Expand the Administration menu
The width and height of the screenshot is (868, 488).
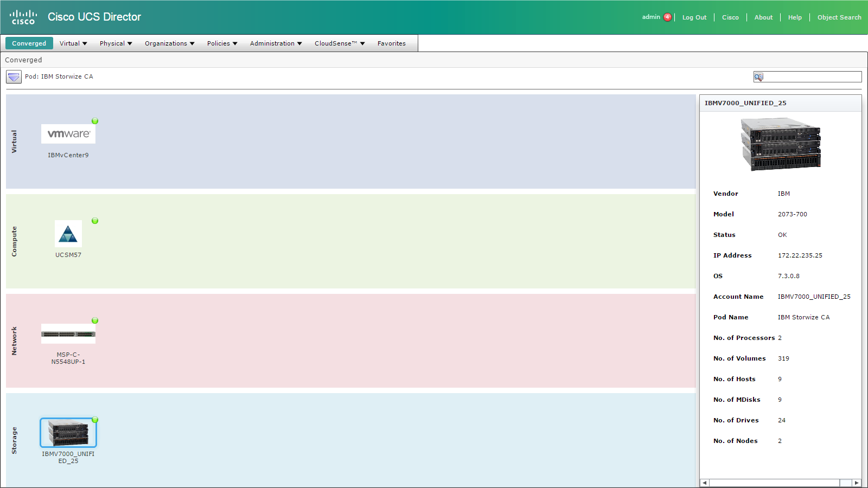point(276,43)
